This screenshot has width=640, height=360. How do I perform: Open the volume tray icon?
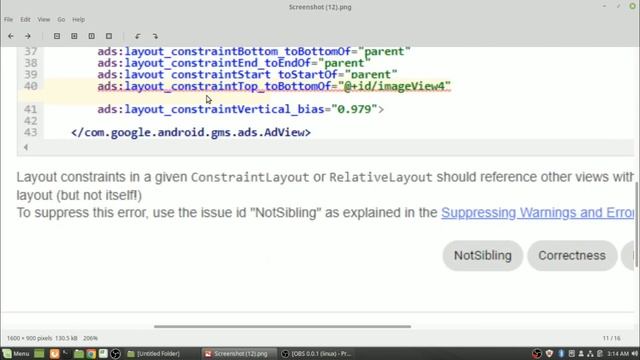(635, 353)
